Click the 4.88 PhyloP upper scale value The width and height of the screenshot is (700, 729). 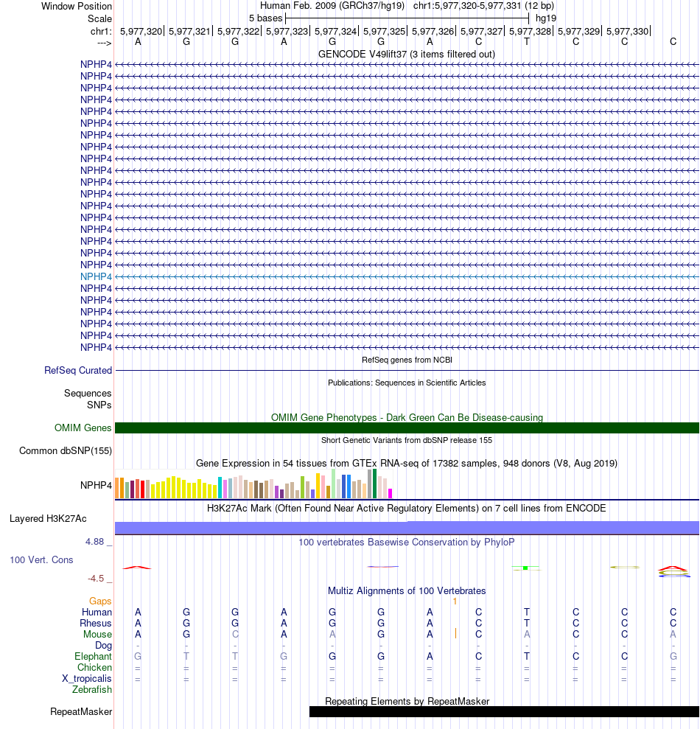pyautogui.click(x=95, y=542)
